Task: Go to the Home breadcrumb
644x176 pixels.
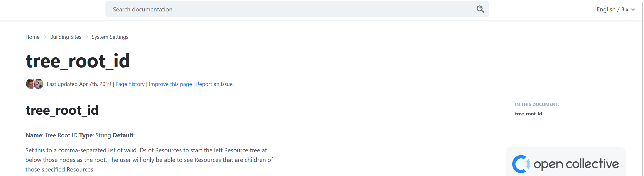Action: pos(32,37)
